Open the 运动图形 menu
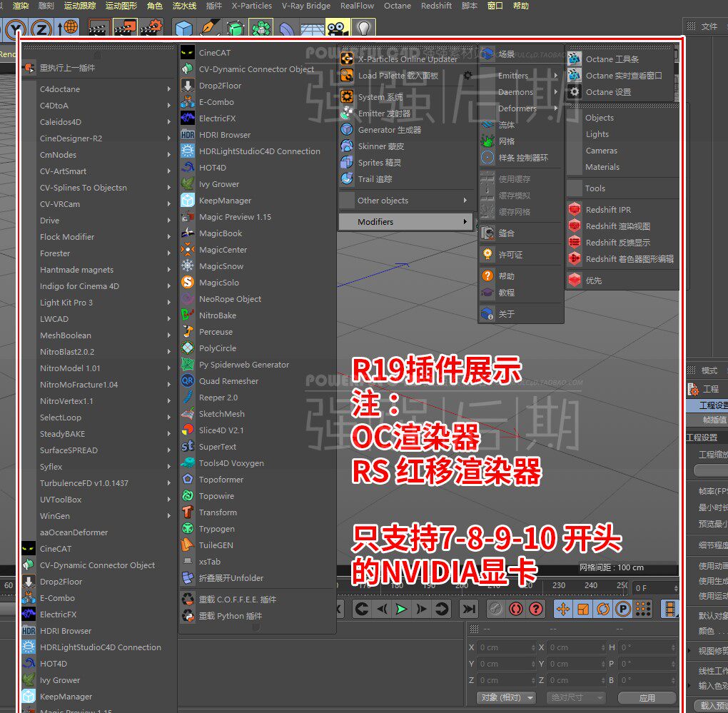Image resolution: width=728 pixels, height=713 pixels. coord(121,6)
